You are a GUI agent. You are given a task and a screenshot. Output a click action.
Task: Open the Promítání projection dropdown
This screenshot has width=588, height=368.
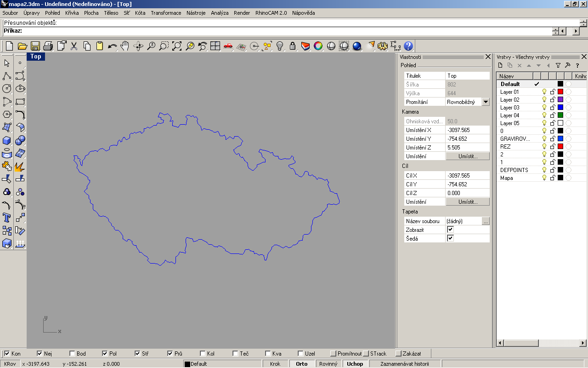click(486, 102)
